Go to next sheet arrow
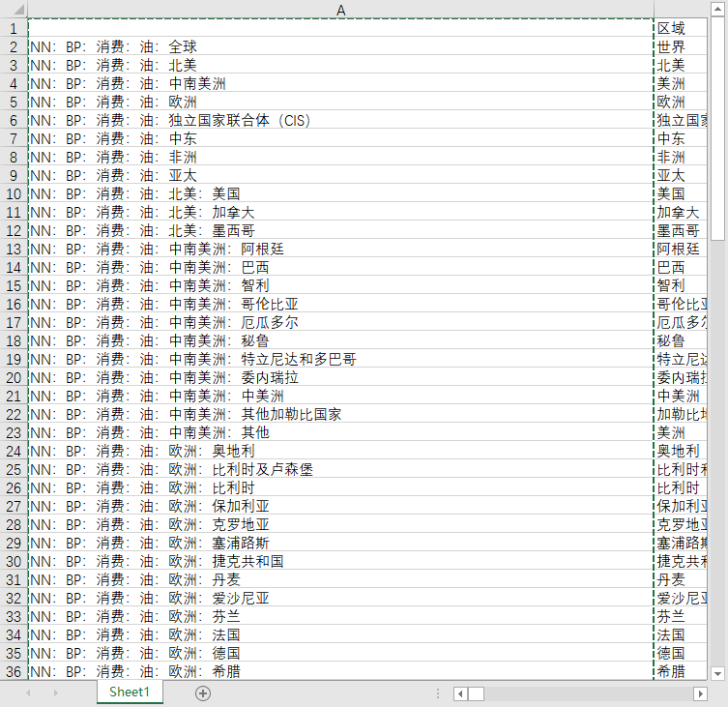 coord(56,693)
